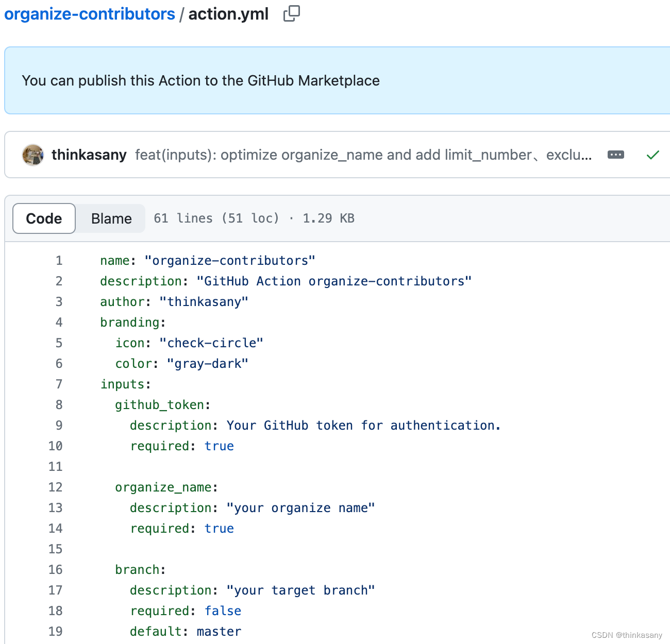Click the branding key
670x644 pixels.
coord(130,323)
